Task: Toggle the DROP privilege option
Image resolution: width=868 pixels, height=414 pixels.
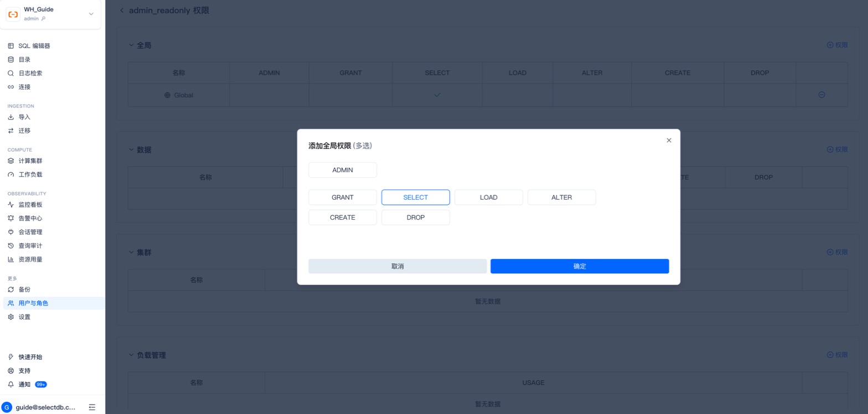Action: pyautogui.click(x=416, y=218)
